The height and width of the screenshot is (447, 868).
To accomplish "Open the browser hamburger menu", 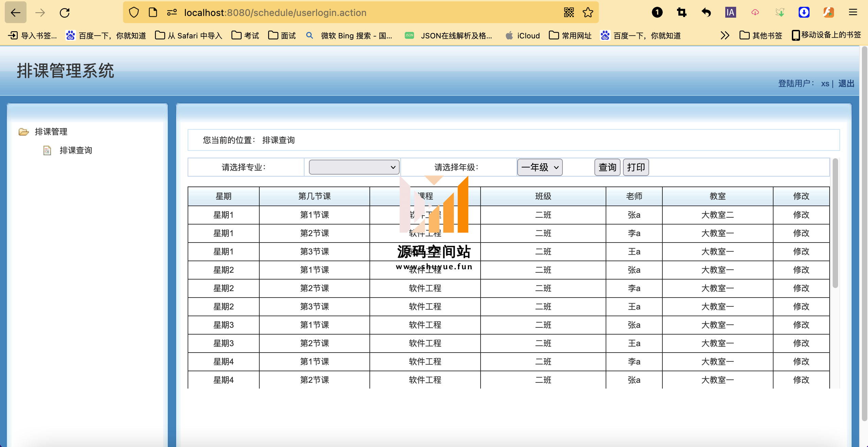I will pos(853,13).
